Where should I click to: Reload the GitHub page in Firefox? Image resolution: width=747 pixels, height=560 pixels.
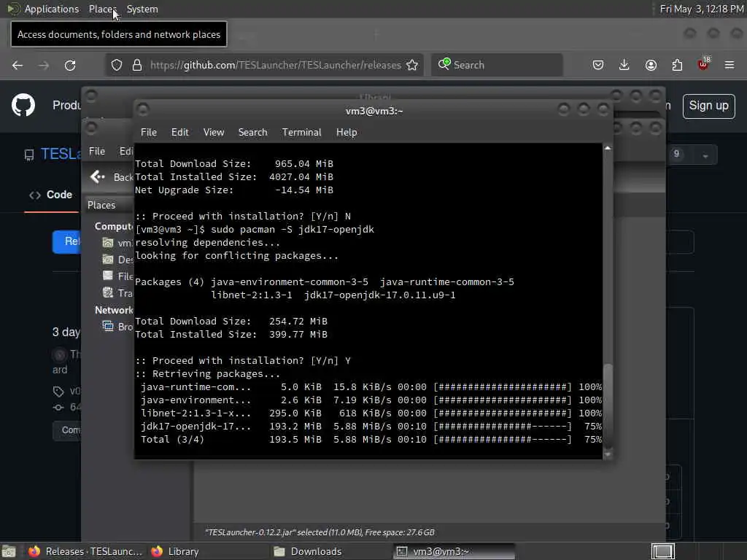(x=70, y=65)
